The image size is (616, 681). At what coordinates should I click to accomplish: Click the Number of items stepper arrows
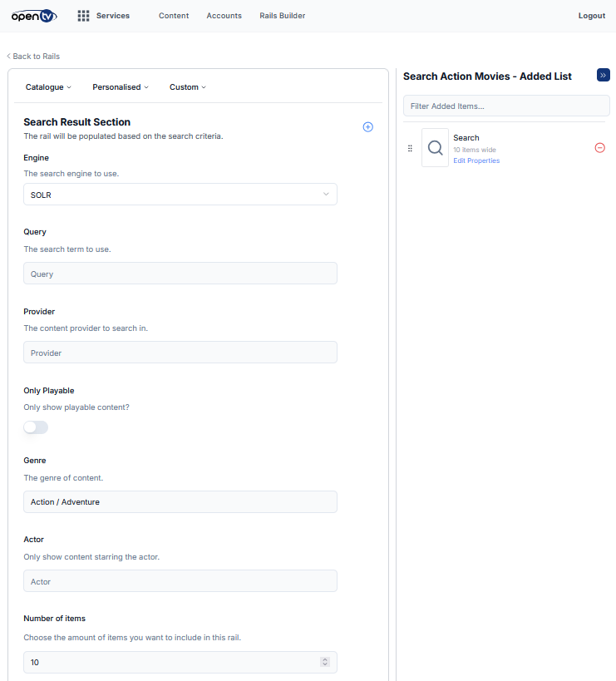(x=325, y=663)
